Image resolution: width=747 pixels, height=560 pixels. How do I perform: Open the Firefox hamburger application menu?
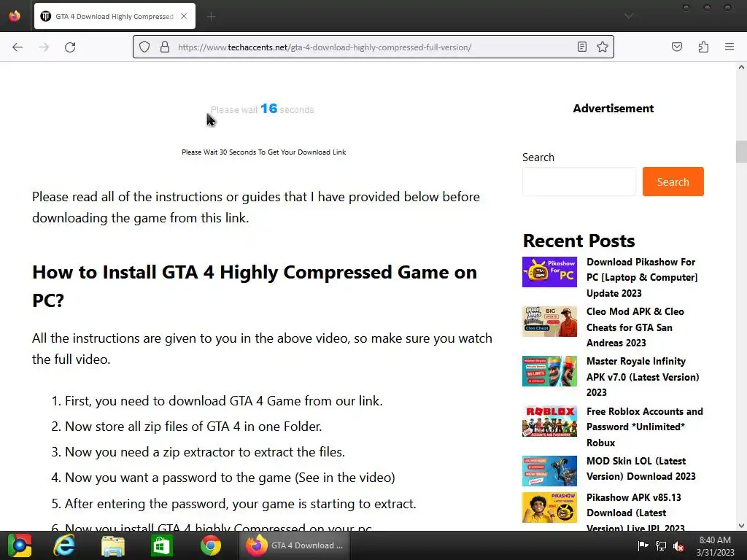[x=729, y=47]
